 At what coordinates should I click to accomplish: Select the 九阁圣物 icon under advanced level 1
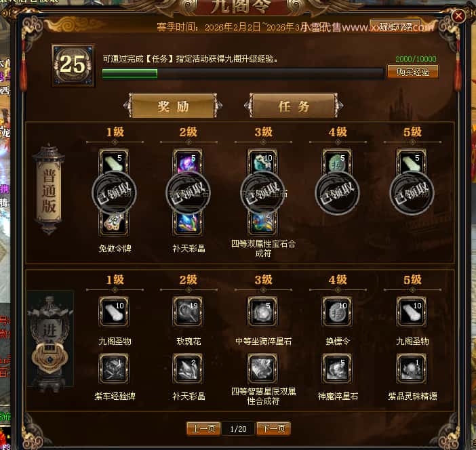pos(114,312)
